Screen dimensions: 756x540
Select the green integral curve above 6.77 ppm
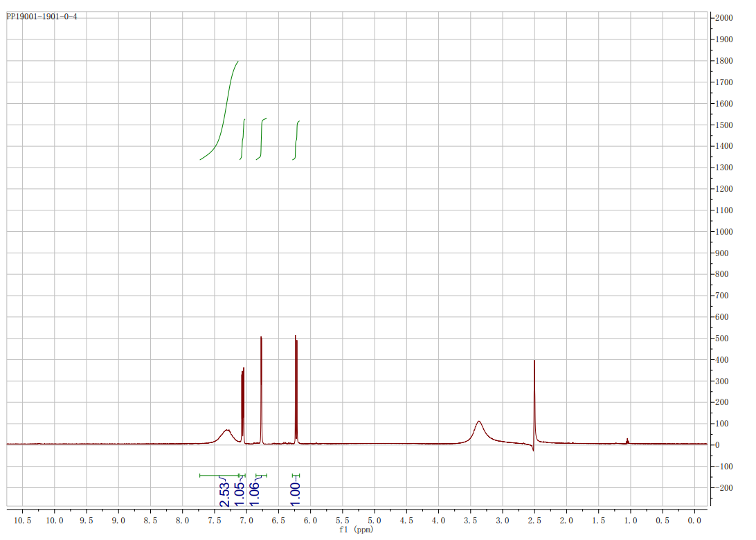pyautogui.click(x=262, y=138)
